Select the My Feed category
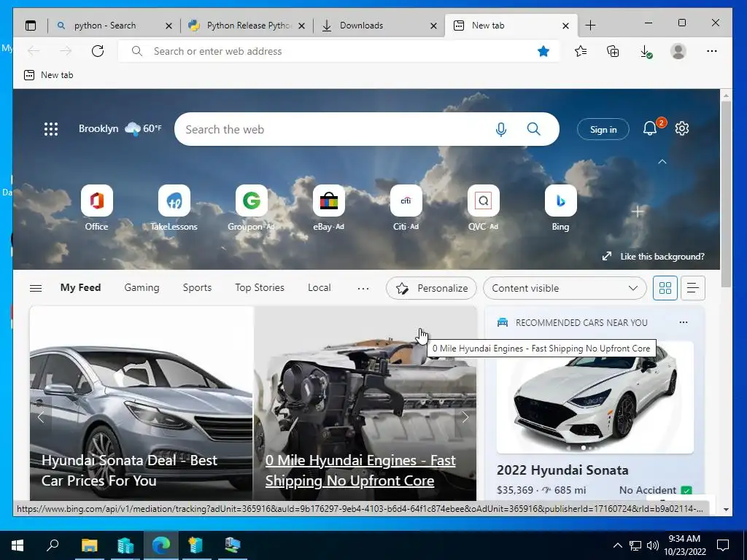 80,287
